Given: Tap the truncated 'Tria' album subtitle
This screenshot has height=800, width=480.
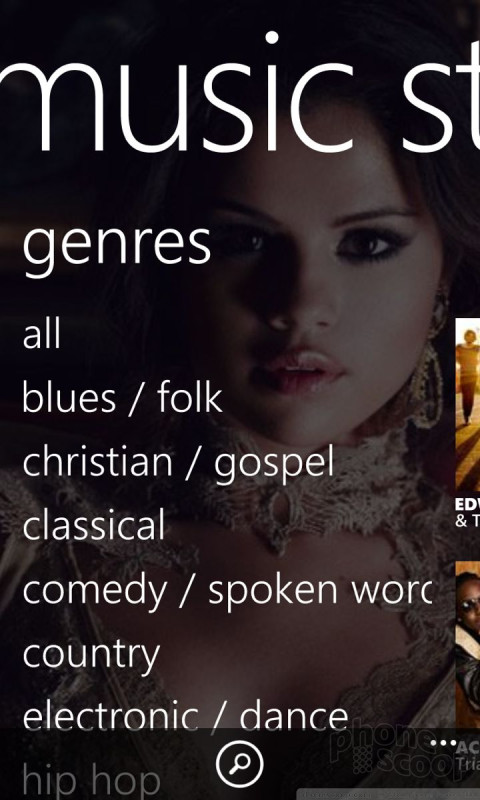Looking at the screenshot, I should (468, 764).
